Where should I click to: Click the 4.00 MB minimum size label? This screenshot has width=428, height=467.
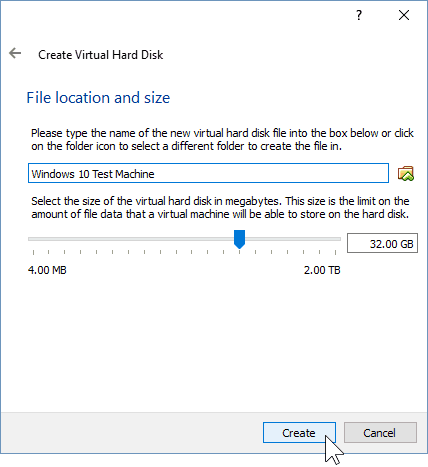click(47, 270)
